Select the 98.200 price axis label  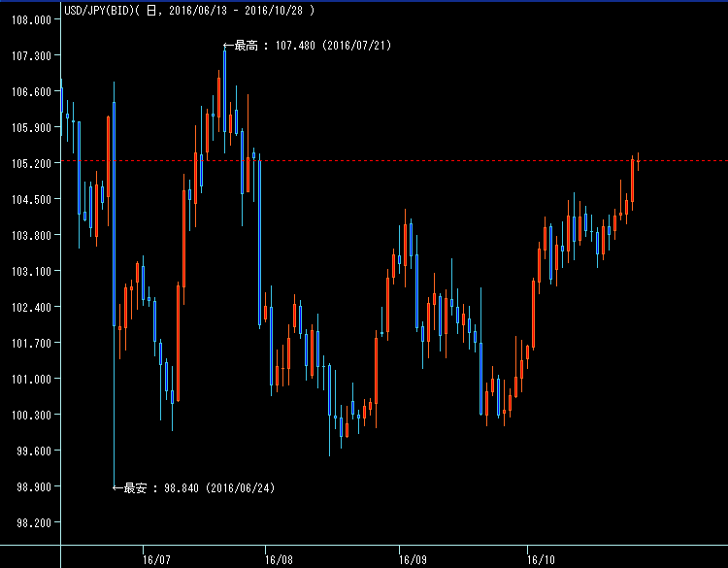click(x=34, y=523)
